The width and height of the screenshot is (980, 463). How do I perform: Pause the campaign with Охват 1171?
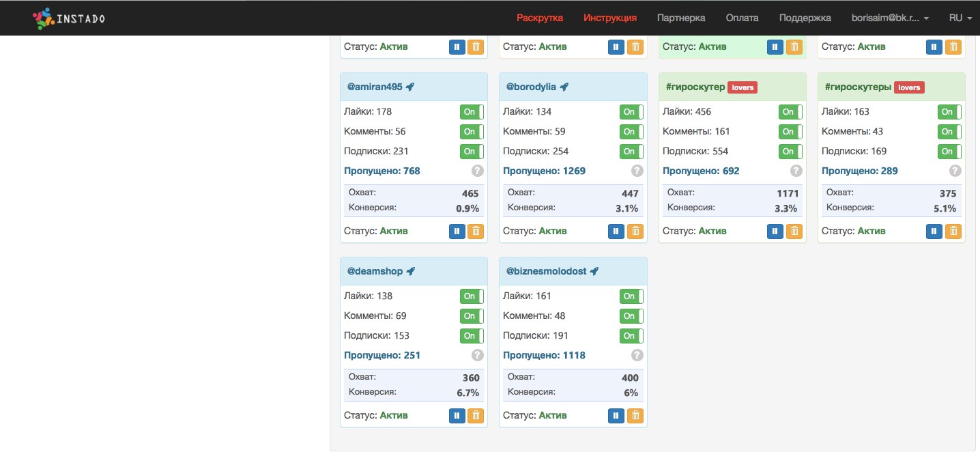(x=775, y=231)
